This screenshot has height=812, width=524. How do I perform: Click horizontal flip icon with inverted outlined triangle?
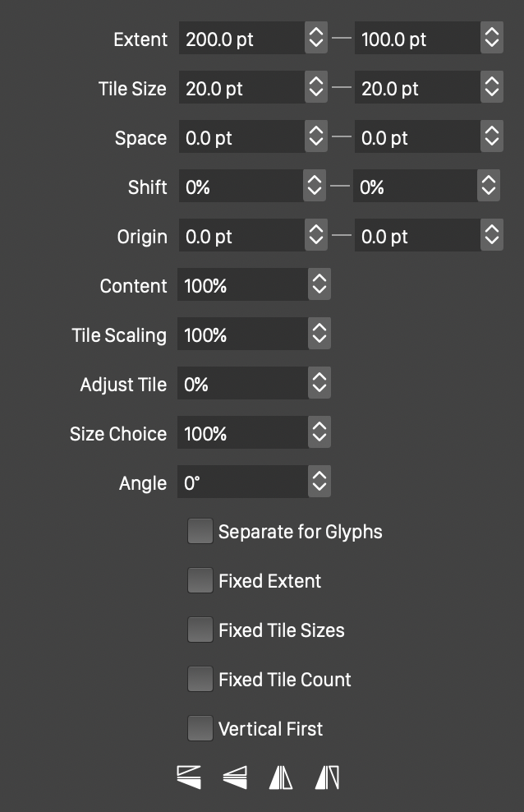pyautogui.click(x=327, y=777)
